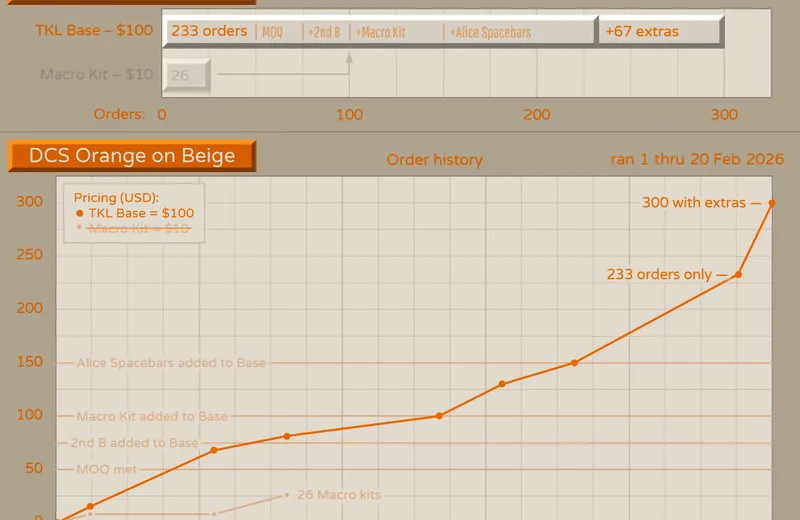
Task: Click the MOQ met threshold label
Action: (x=107, y=469)
